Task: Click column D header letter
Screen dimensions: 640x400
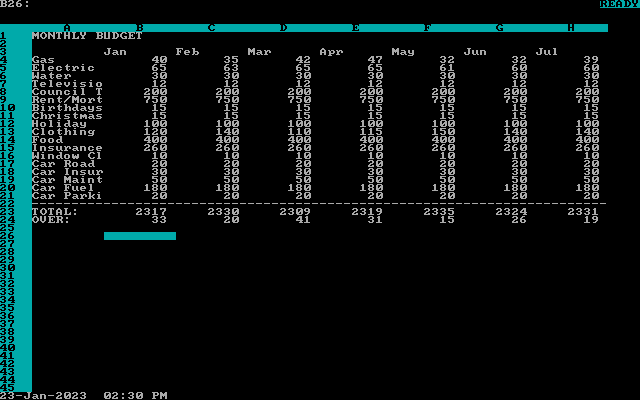Action: tap(283, 28)
